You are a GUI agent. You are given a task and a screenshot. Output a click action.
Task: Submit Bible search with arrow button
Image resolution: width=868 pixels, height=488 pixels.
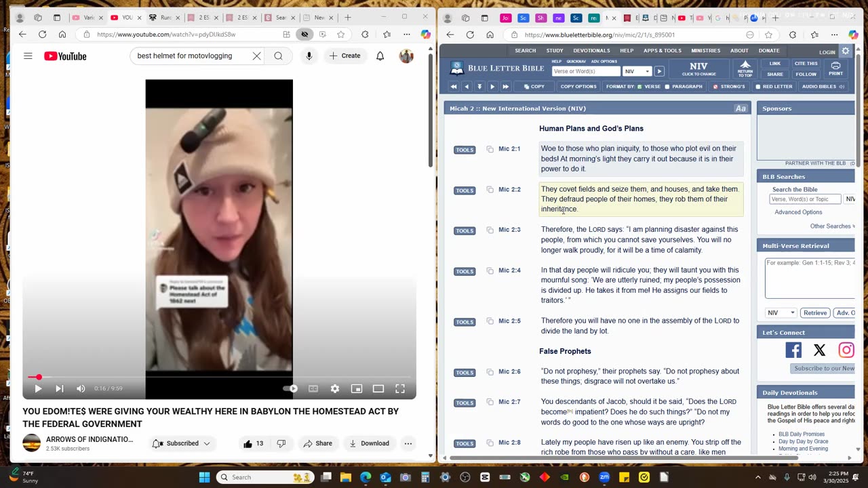coord(659,71)
